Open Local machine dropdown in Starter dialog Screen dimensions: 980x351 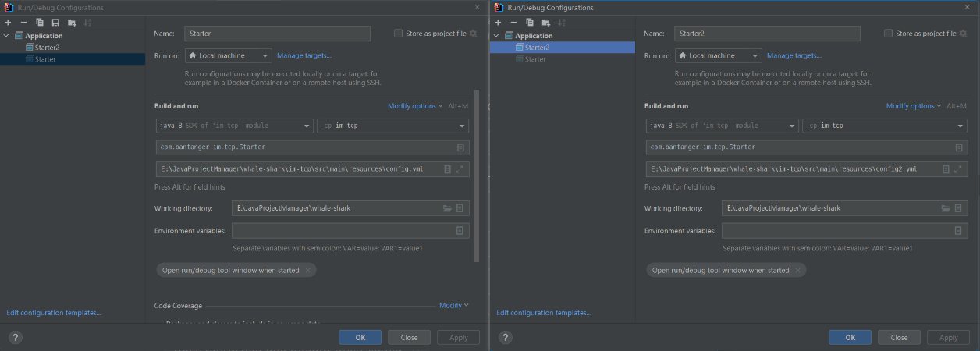(x=229, y=55)
